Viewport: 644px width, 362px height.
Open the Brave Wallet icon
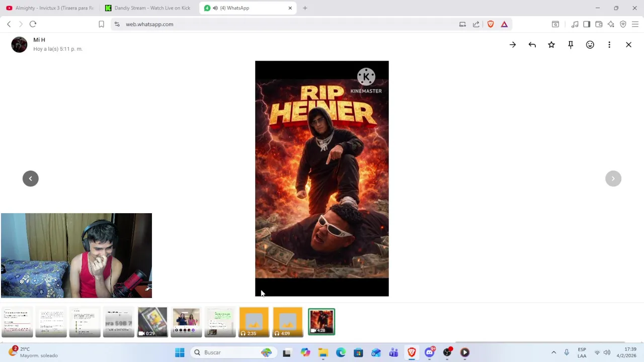(599, 24)
